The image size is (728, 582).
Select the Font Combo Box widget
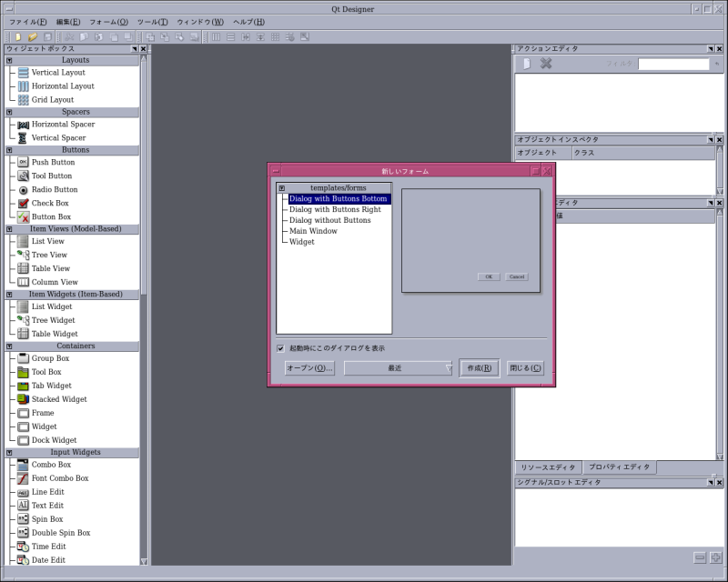click(x=53, y=478)
